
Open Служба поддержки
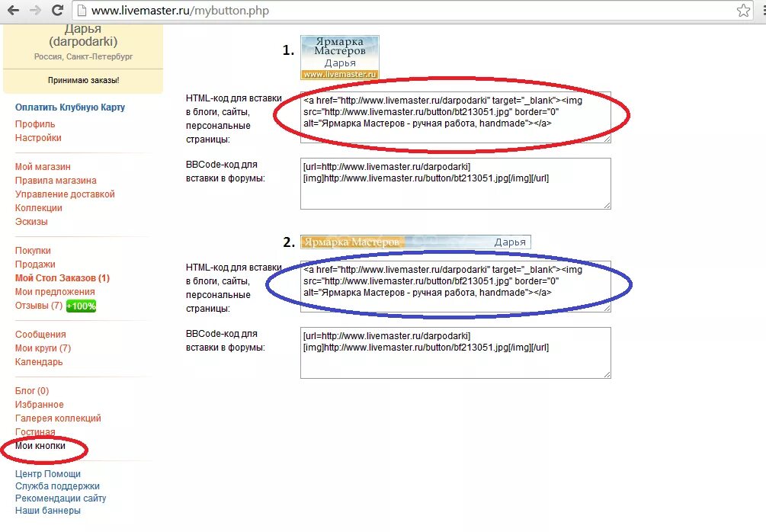57,486
